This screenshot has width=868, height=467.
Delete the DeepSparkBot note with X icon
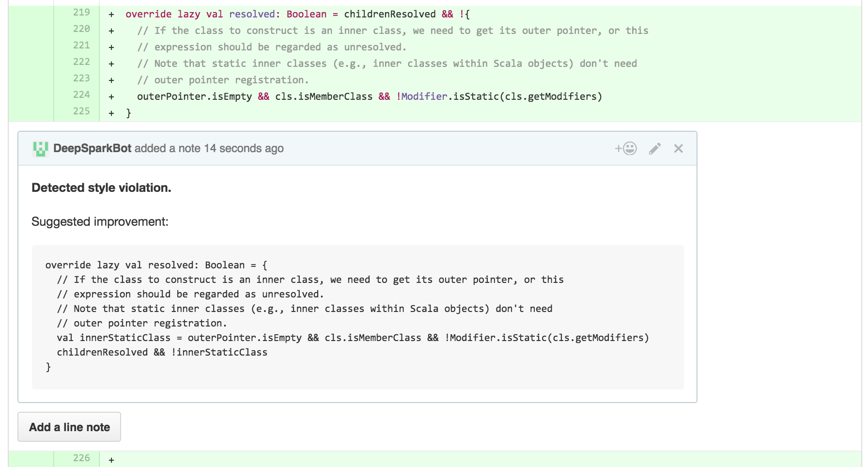(x=678, y=149)
